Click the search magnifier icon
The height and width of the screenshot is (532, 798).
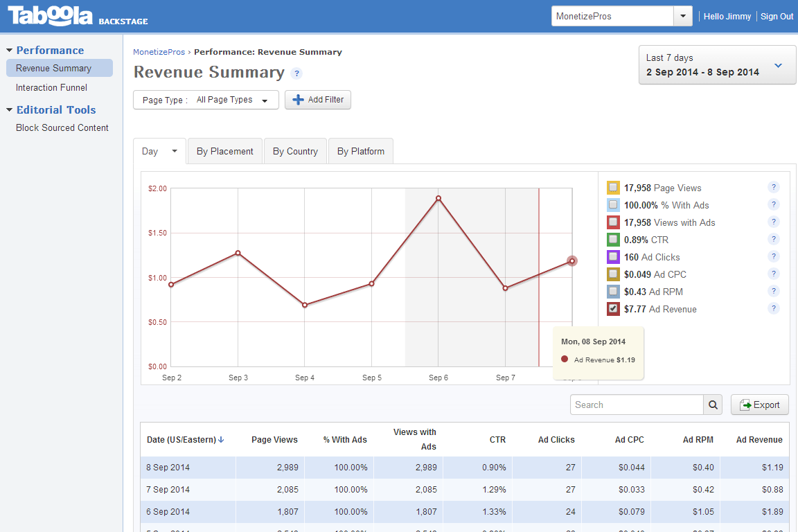[713, 405]
